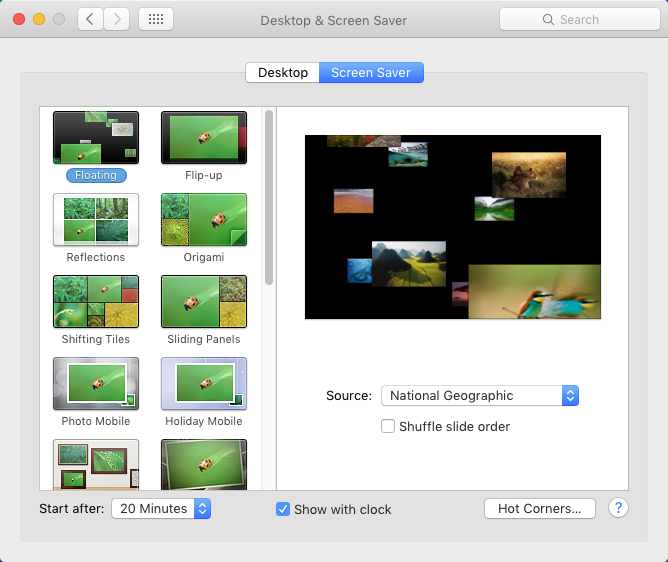Select the Screen Saver tab

[371, 73]
